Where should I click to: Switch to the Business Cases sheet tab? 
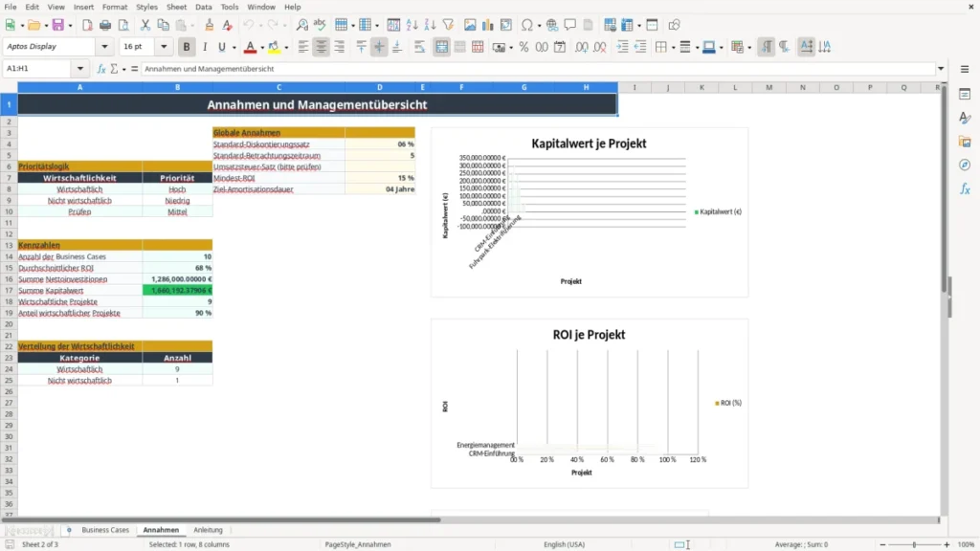(x=105, y=530)
